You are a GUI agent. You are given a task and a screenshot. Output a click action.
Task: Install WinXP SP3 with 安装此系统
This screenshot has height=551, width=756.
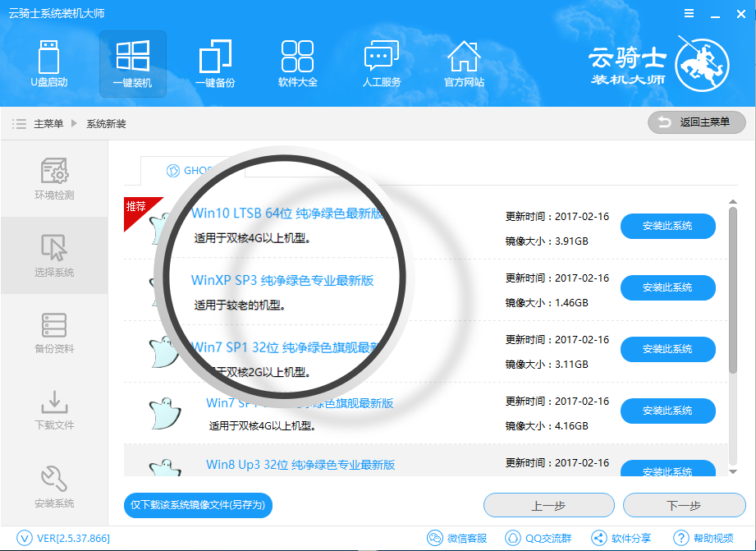click(x=667, y=287)
